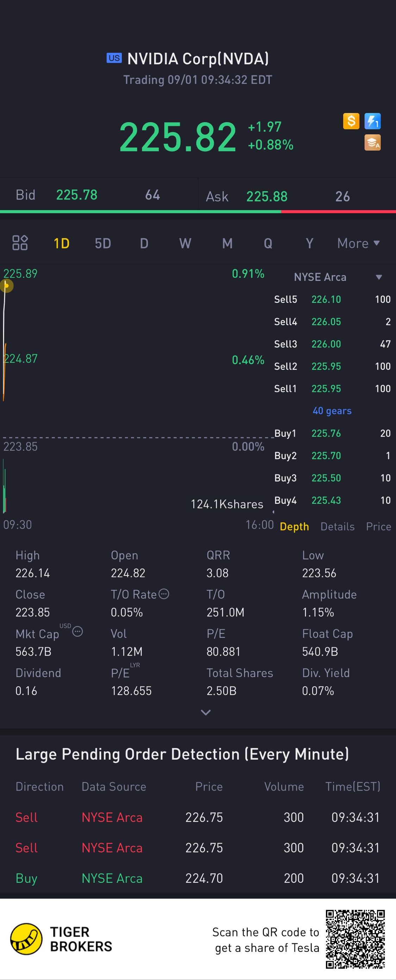Image resolution: width=396 pixels, height=980 pixels.
Task: Switch to the 5D chart tab
Action: 103,244
